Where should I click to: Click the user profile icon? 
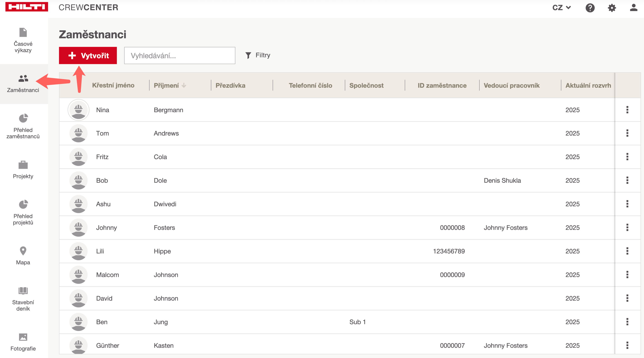(x=633, y=7)
